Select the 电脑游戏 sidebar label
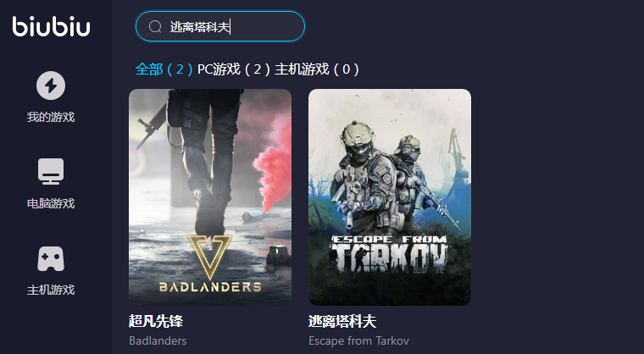 (x=51, y=204)
